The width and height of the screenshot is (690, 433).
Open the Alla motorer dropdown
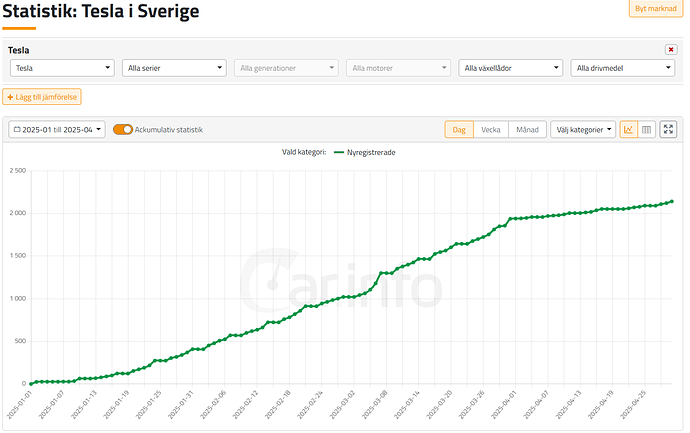point(399,68)
